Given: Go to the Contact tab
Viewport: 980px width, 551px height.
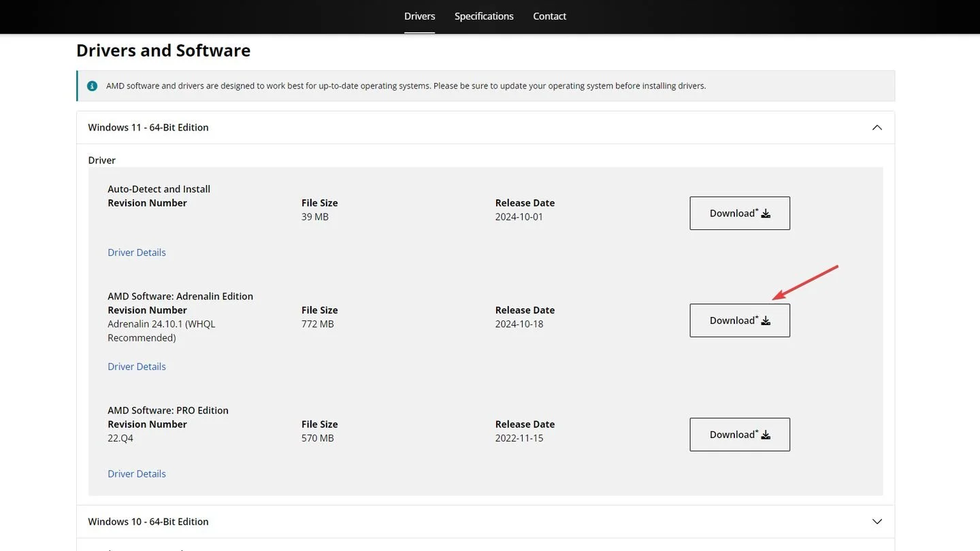Looking at the screenshot, I should pos(549,16).
